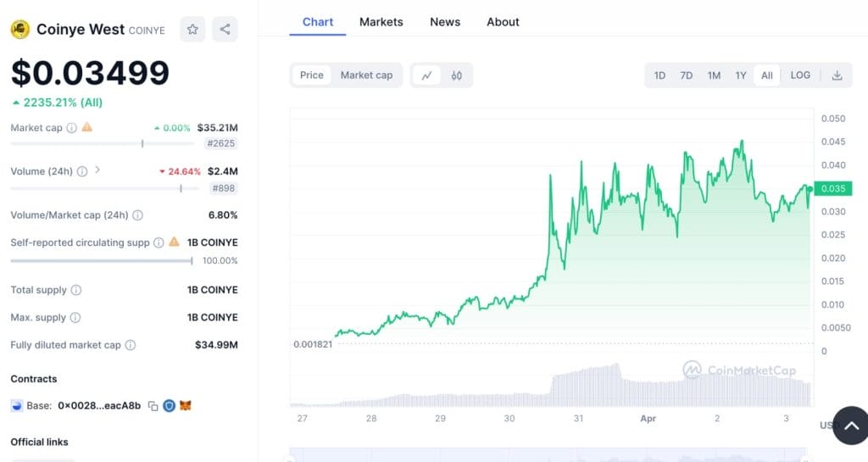Screen dimensions: 868x462
Task: Open Fully diluted market cap info icon
Action: 131,345
